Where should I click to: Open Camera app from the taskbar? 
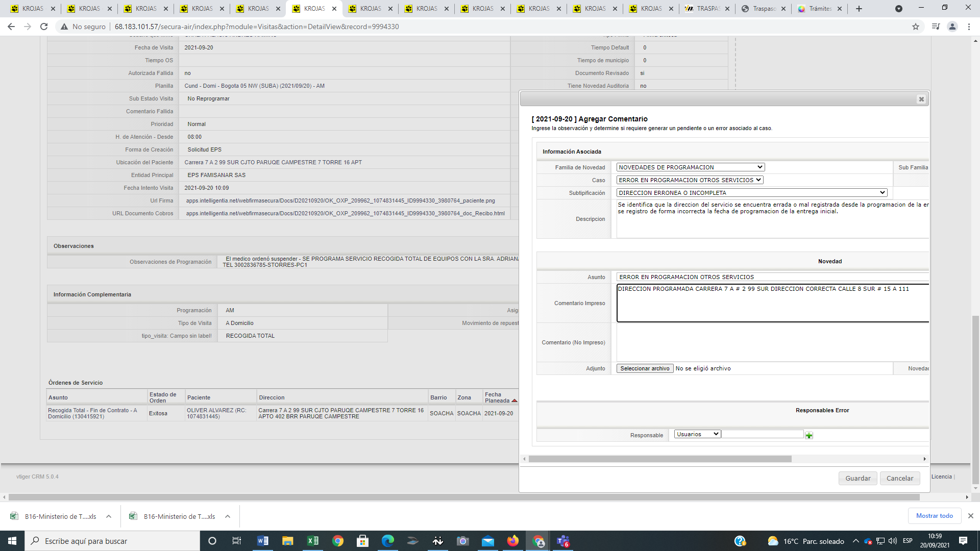tap(463, 541)
